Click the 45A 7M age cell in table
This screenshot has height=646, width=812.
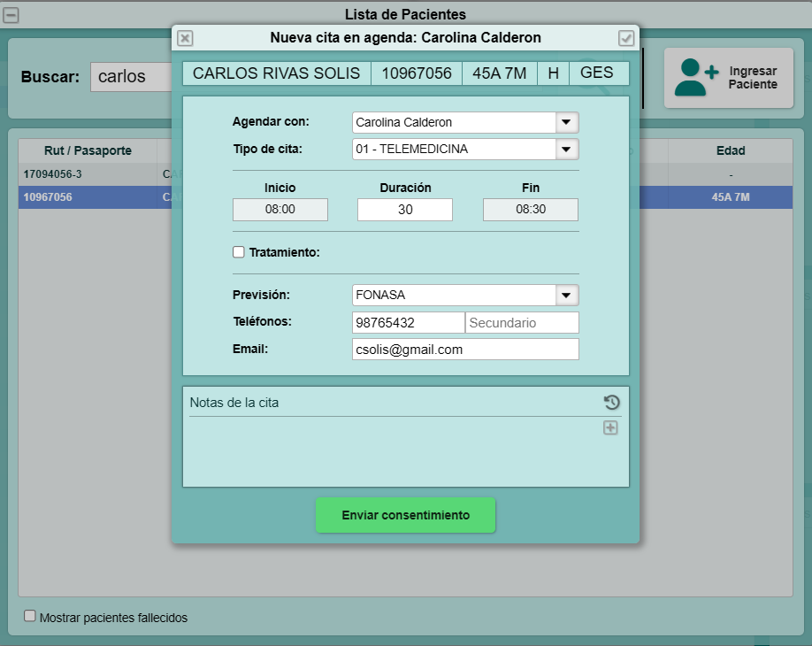[730, 197]
